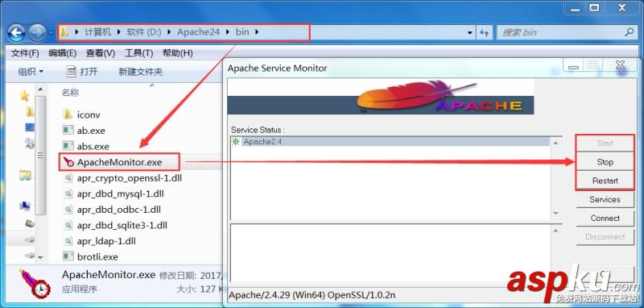This screenshot has height=308, width=644.
Task: Select the bin breadcrumb segment
Action: click(x=242, y=32)
